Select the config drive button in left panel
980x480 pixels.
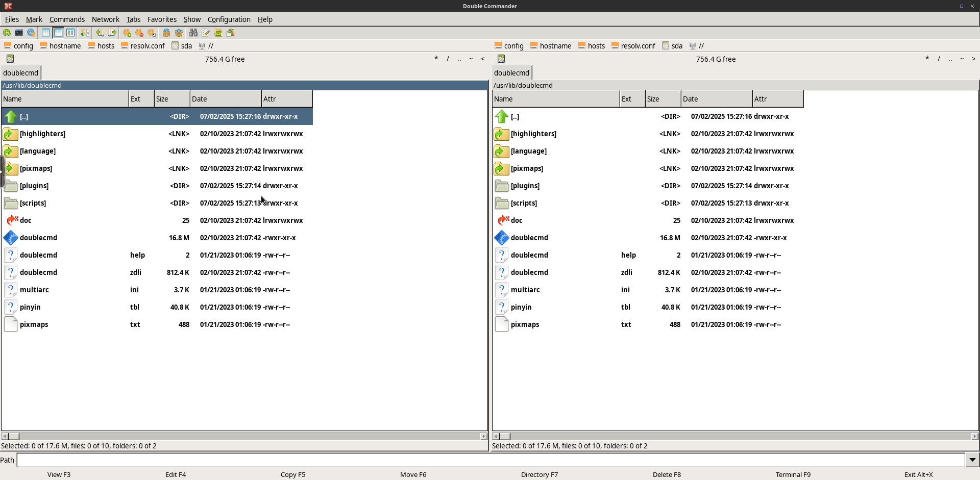tap(18, 46)
